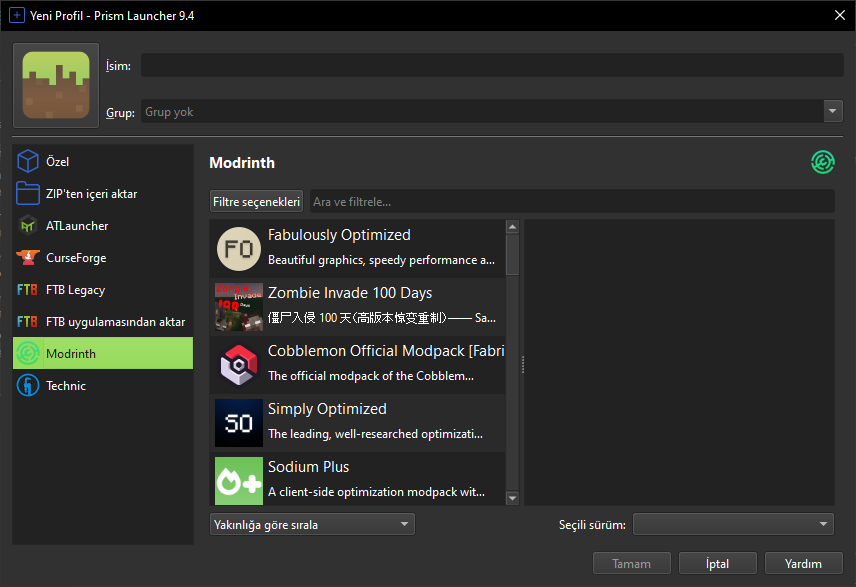
Task: Click the modpack list scroll down arrow
Action: pyautogui.click(x=512, y=497)
